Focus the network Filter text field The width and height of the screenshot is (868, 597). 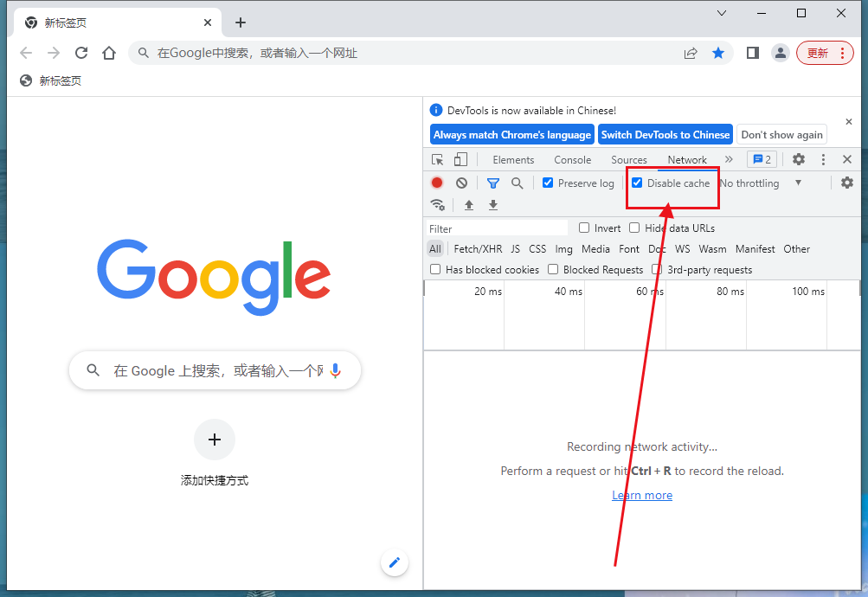click(497, 228)
